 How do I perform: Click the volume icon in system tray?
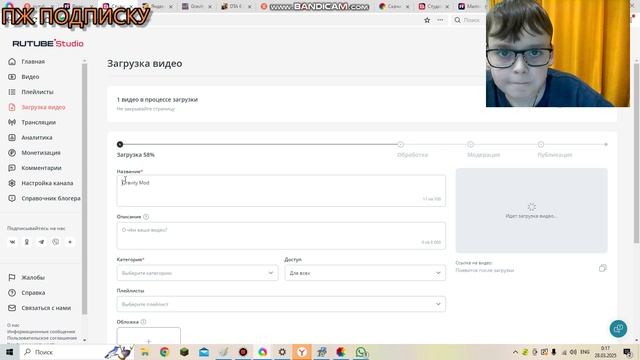click(x=573, y=352)
